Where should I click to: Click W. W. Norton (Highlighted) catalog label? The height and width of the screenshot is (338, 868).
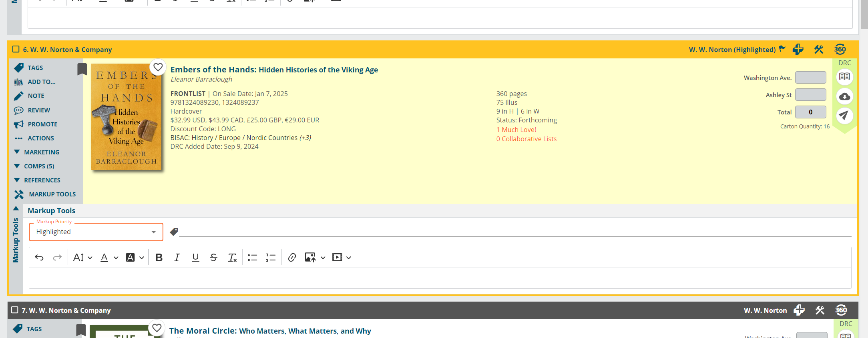[x=732, y=50]
